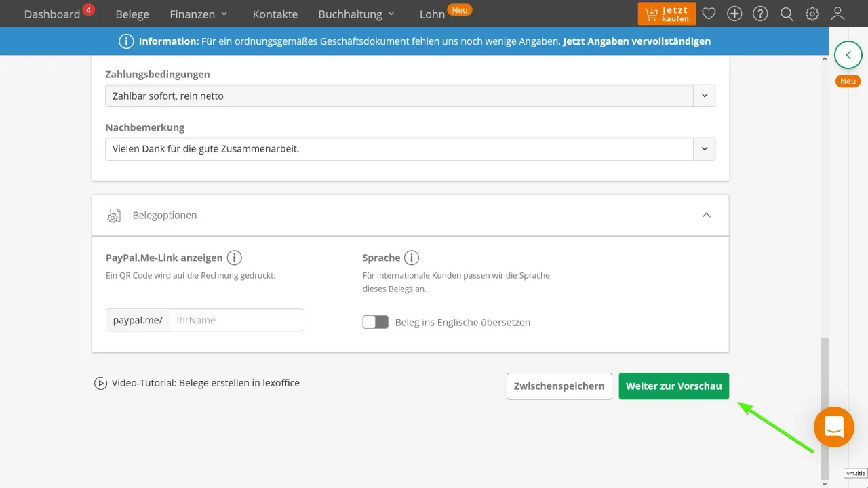
Task: Click the search magnifier icon
Action: click(x=787, y=14)
